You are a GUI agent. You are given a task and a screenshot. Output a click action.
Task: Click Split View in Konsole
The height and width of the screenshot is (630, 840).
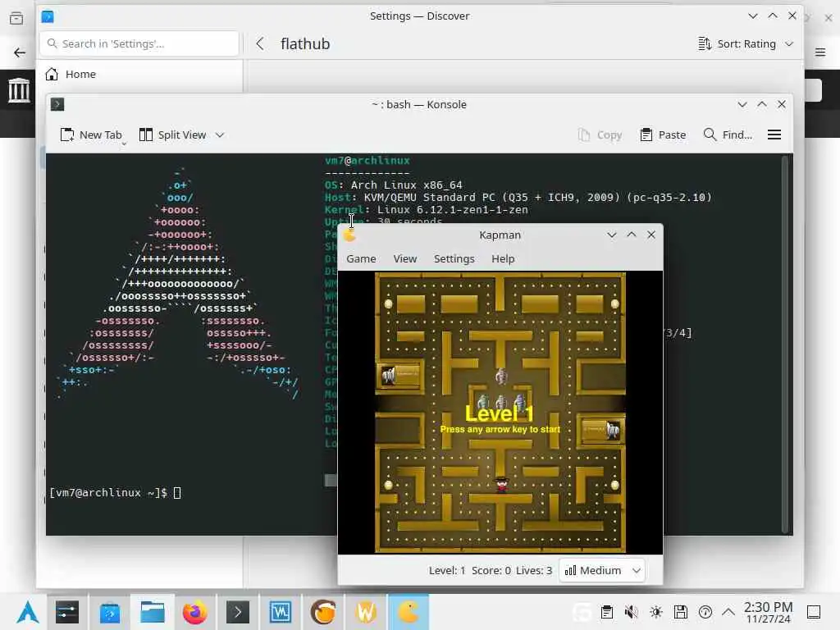172,135
